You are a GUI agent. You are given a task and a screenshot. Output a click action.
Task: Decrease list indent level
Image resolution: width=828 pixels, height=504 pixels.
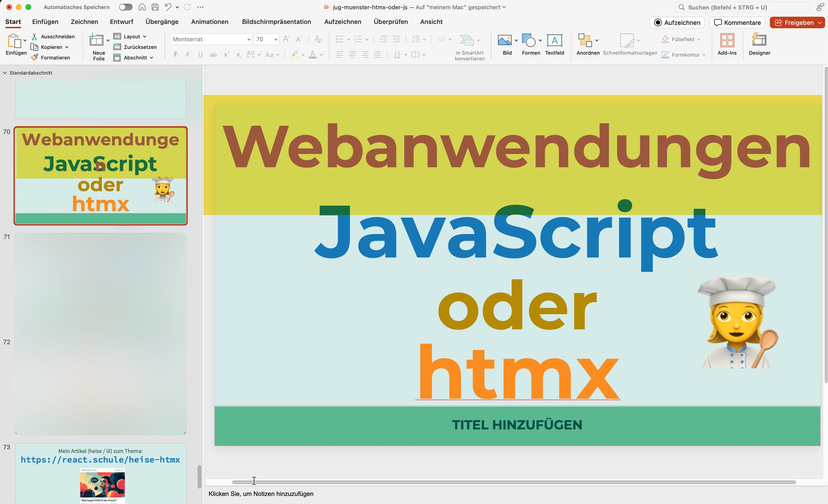(x=384, y=39)
